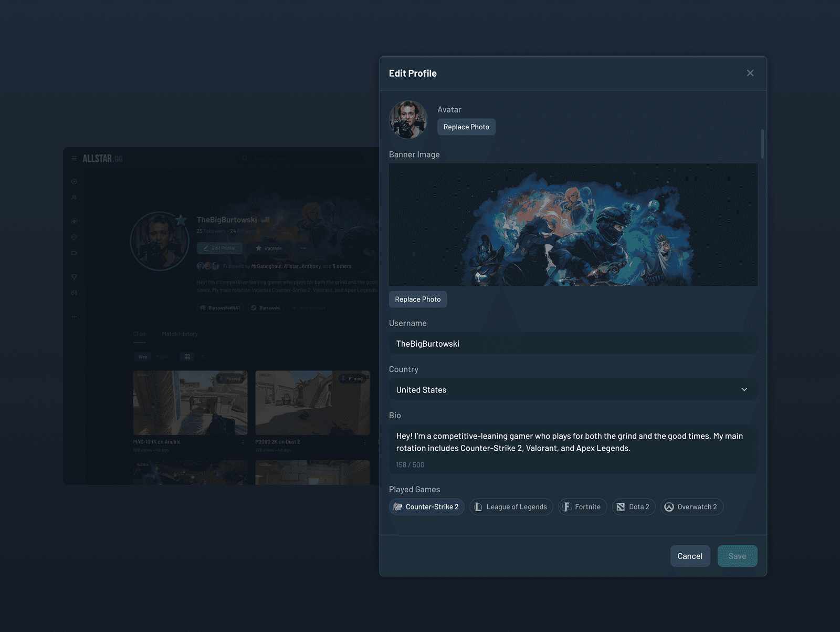Click the palette icon in sidebar
Viewport: 840px width, 632px height.
pos(74,237)
